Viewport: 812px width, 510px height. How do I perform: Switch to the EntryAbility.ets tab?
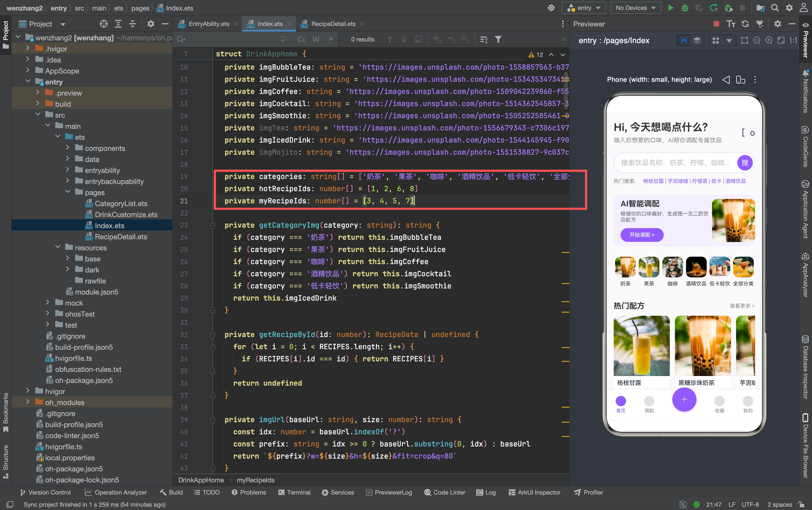pyautogui.click(x=209, y=24)
